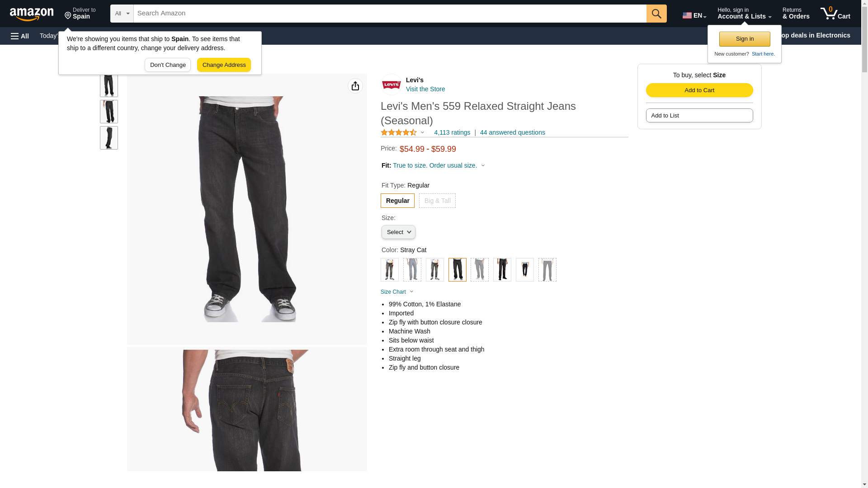Click the Change Address button

point(224,65)
